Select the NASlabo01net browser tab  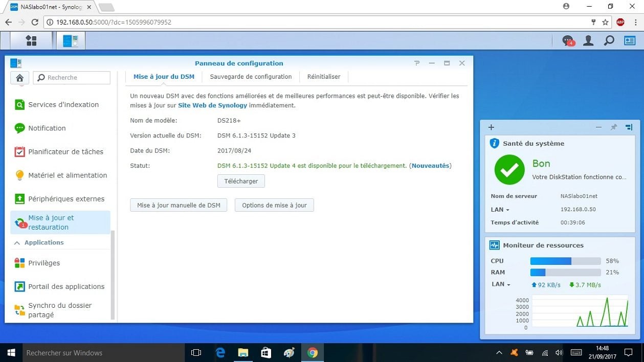pyautogui.click(x=50, y=7)
